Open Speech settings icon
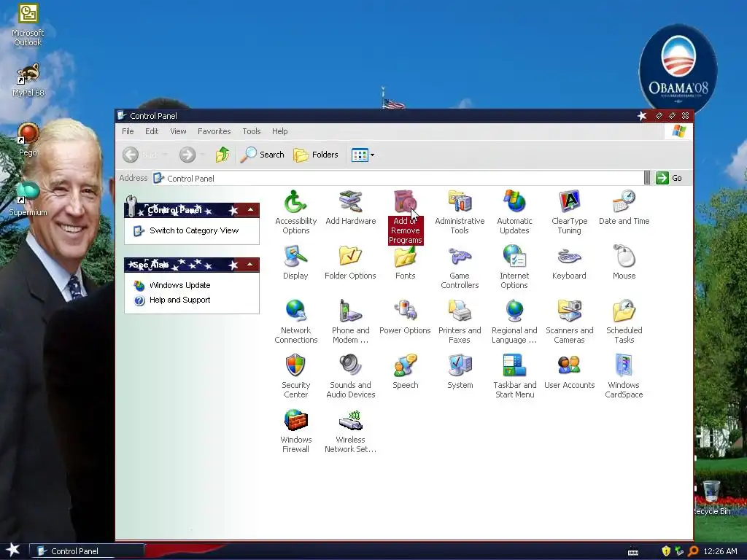This screenshot has width=747, height=560. [406, 372]
